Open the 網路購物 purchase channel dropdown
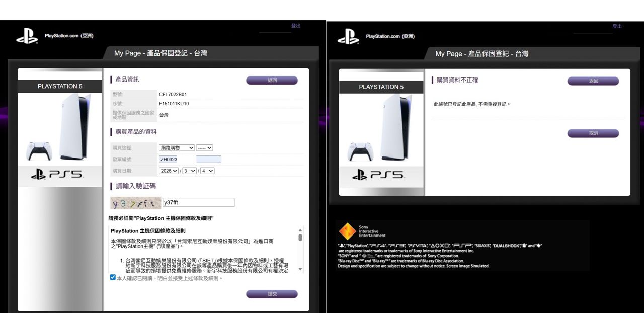The height and width of the screenshot is (313, 644). tap(177, 148)
